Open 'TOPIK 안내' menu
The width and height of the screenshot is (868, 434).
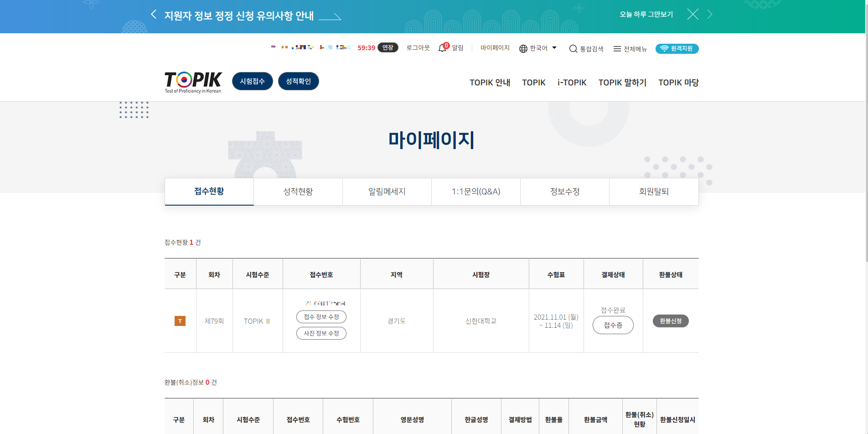[490, 83]
